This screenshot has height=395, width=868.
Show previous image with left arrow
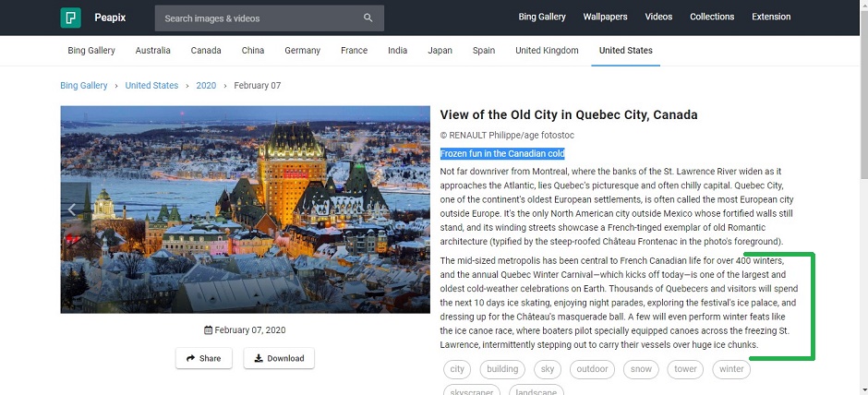72,209
